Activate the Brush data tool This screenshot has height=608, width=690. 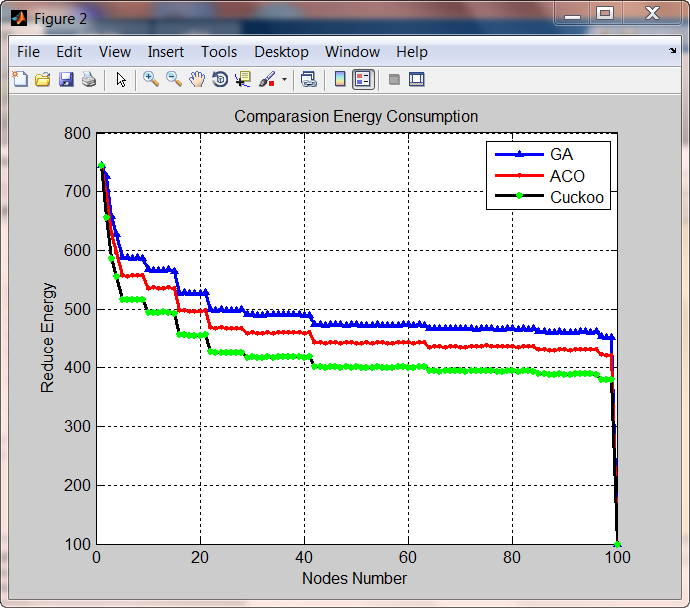click(x=267, y=80)
